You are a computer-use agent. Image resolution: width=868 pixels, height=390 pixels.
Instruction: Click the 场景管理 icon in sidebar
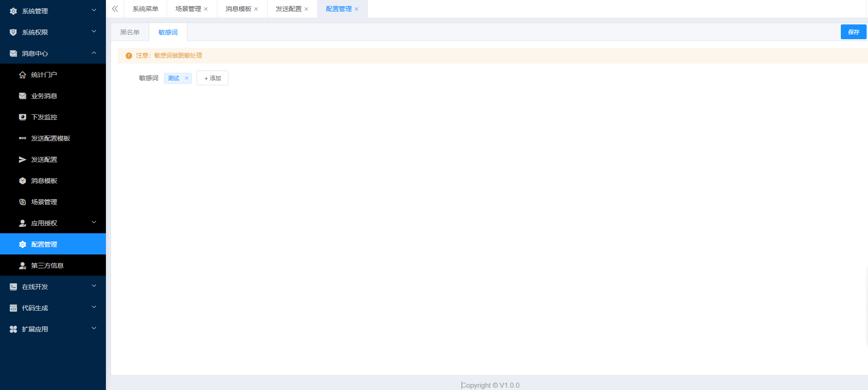click(x=22, y=202)
